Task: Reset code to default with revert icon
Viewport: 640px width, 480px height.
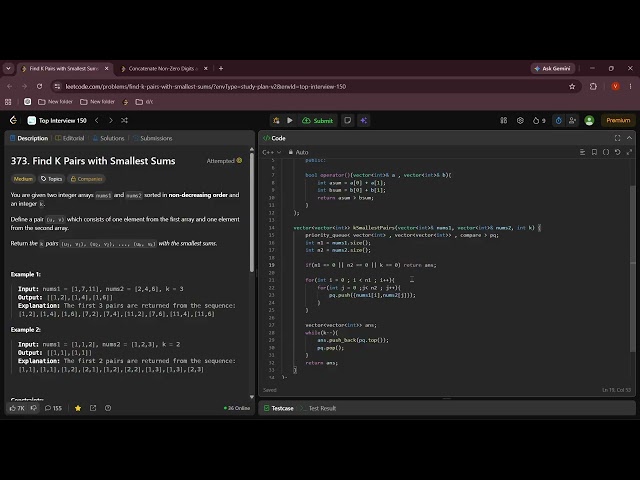Action: [x=618, y=152]
